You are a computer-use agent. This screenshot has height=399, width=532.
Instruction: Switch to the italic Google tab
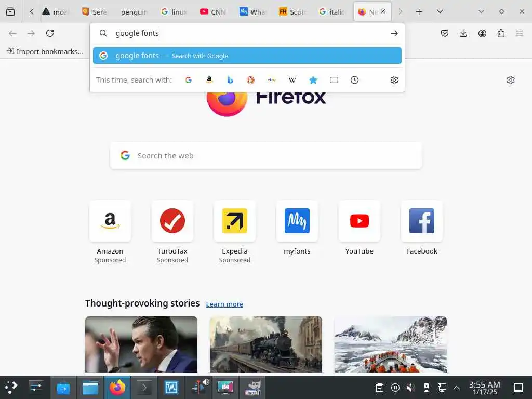click(x=332, y=12)
